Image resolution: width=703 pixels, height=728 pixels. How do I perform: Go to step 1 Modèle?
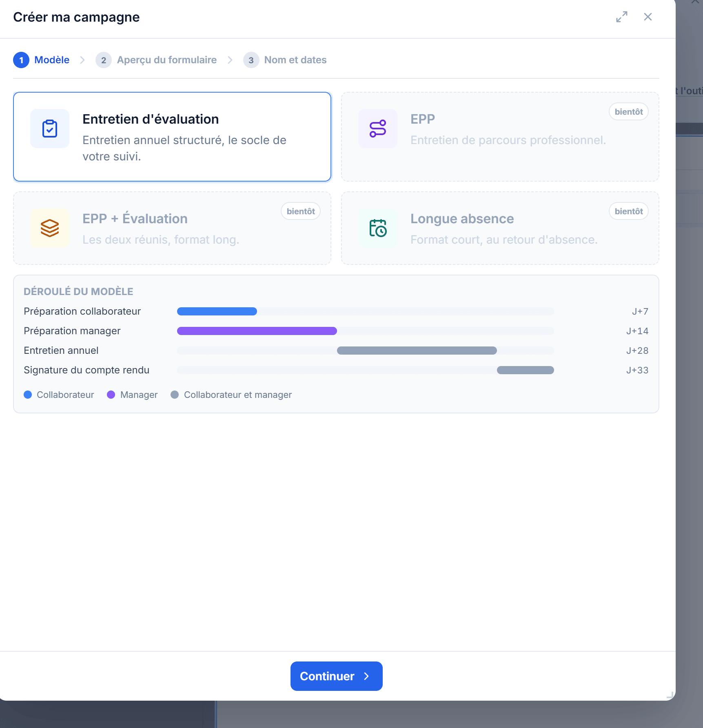click(41, 60)
